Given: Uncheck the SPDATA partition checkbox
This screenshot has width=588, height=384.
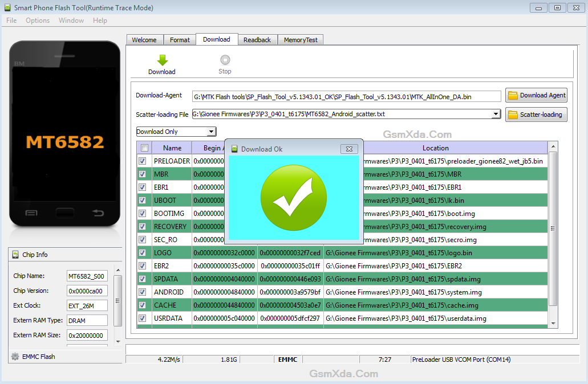Looking at the screenshot, I should click(x=143, y=279).
